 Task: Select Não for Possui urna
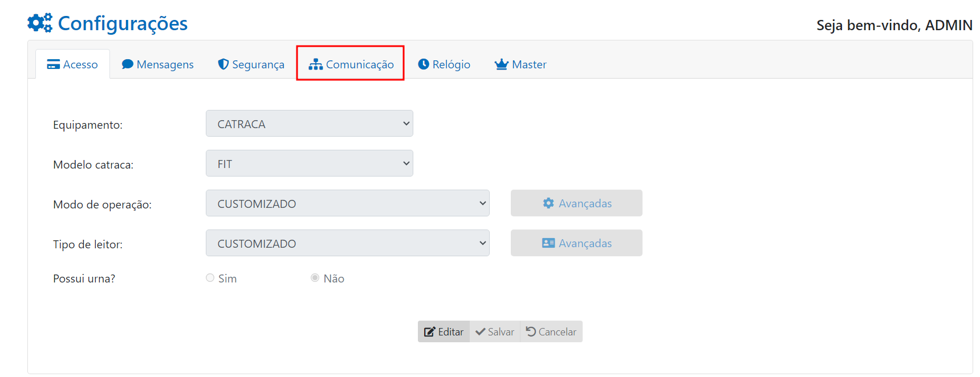point(315,278)
